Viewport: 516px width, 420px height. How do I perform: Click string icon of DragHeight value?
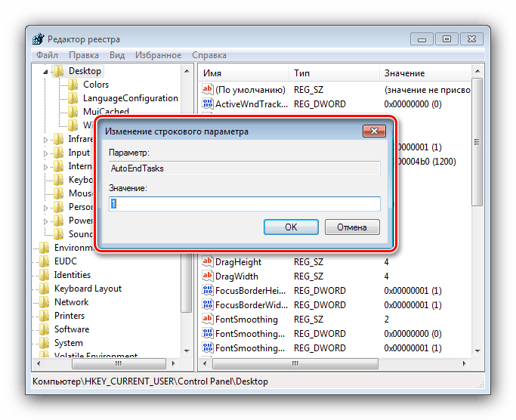pos(207,261)
